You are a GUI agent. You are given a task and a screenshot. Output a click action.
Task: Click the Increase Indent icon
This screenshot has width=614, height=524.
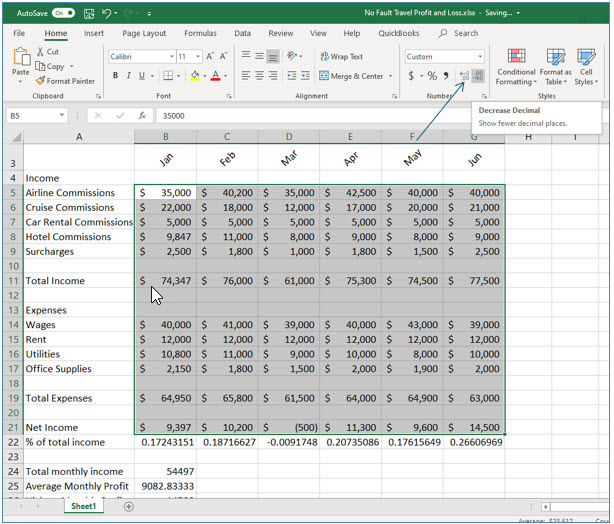click(305, 75)
